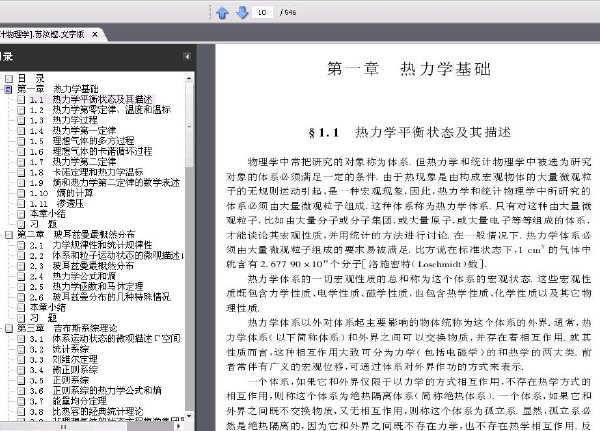The width and height of the screenshot is (600, 431).
Task: Click bookmark icon beside 3.2 统计系综
Action: click(21, 349)
